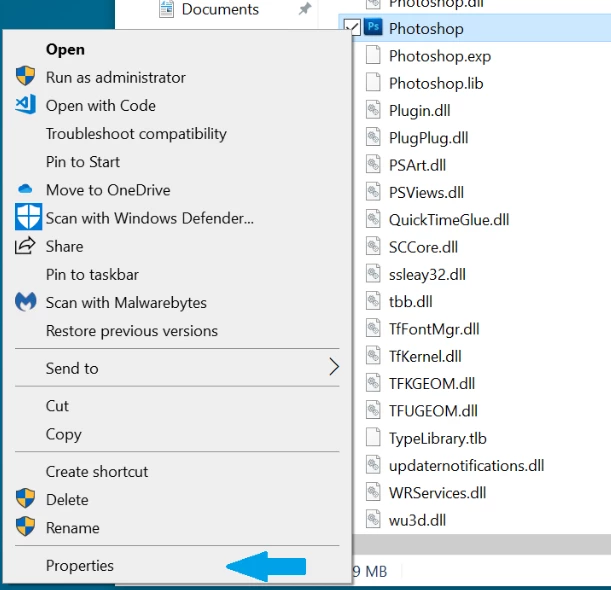611x590 pixels.
Task: Select Rename from the context menu
Action: (x=72, y=528)
